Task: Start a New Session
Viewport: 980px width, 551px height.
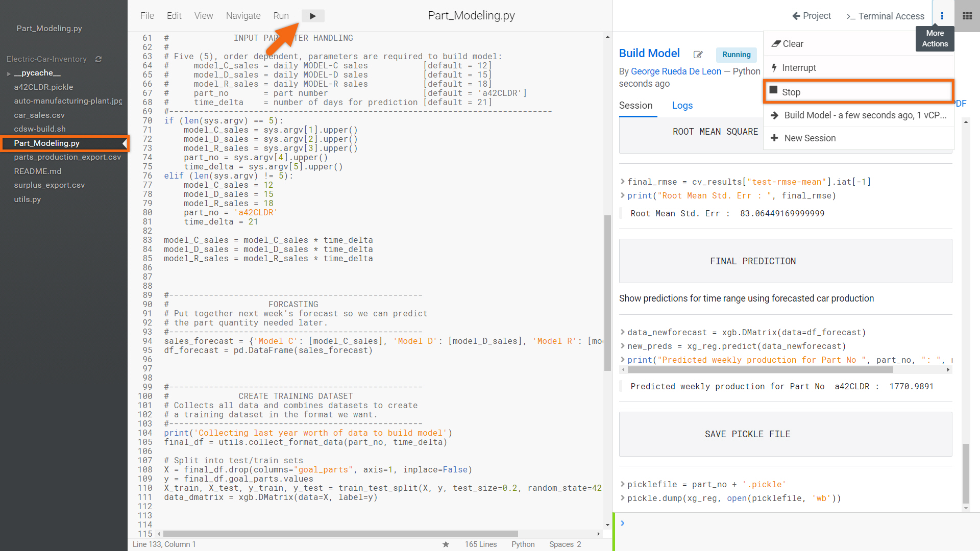Action: tap(810, 138)
